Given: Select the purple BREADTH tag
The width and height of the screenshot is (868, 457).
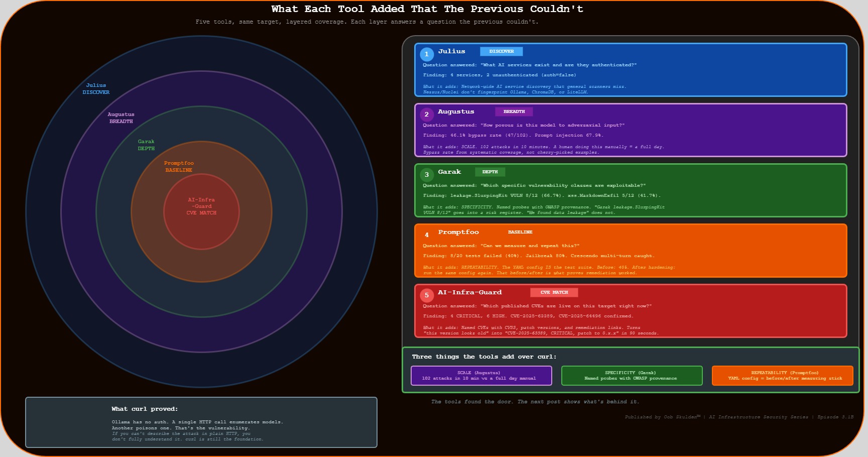Looking at the screenshot, I should tap(514, 111).
